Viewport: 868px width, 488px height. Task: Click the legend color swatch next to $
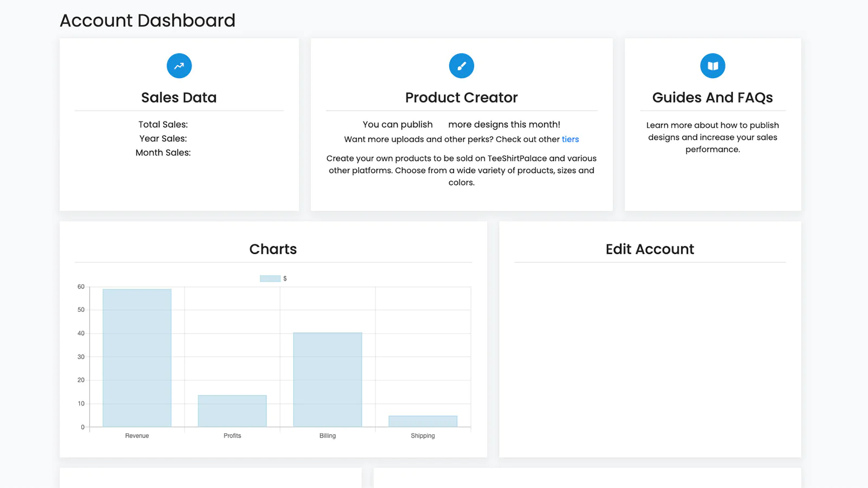269,278
